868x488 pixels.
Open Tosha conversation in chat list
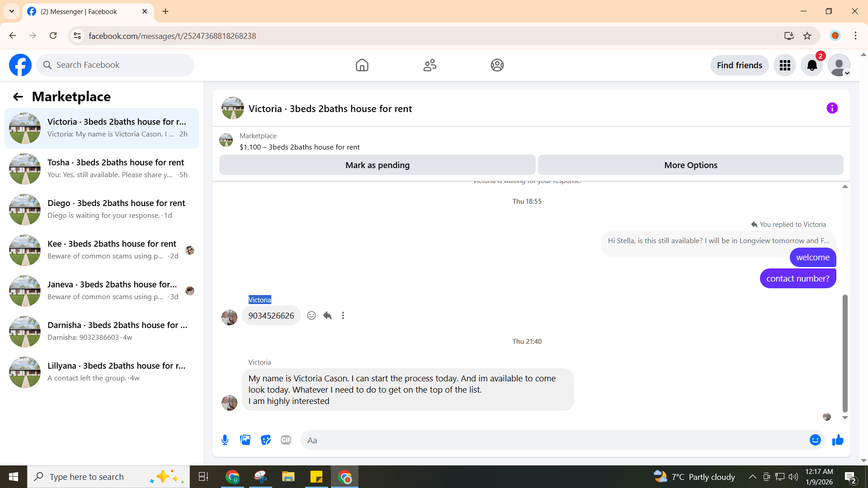pos(102,169)
